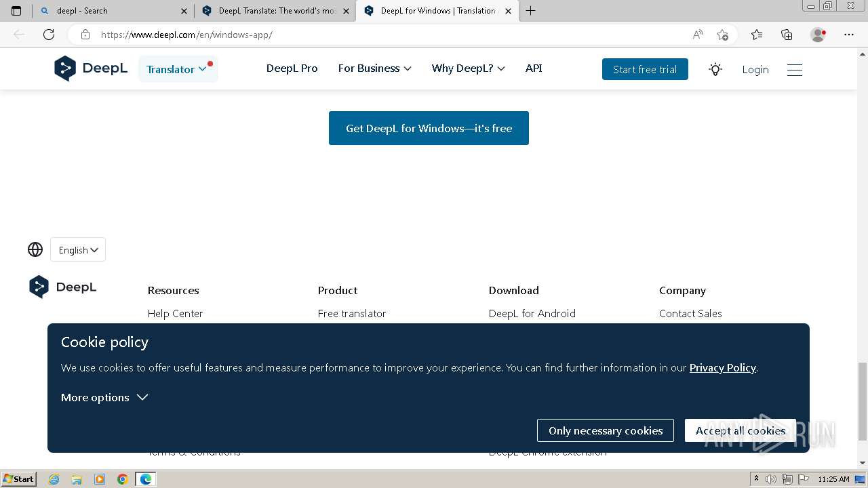
Task: Toggle the light bulb theme icon
Action: tap(715, 69)
